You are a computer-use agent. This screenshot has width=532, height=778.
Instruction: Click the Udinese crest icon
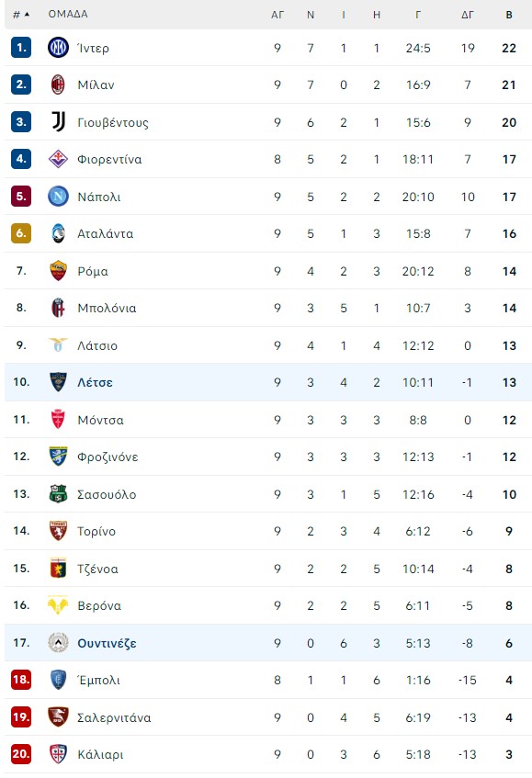point(58,643)
